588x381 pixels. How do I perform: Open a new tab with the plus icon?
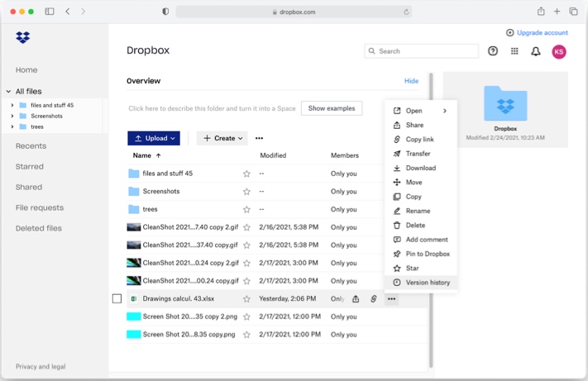557,12
